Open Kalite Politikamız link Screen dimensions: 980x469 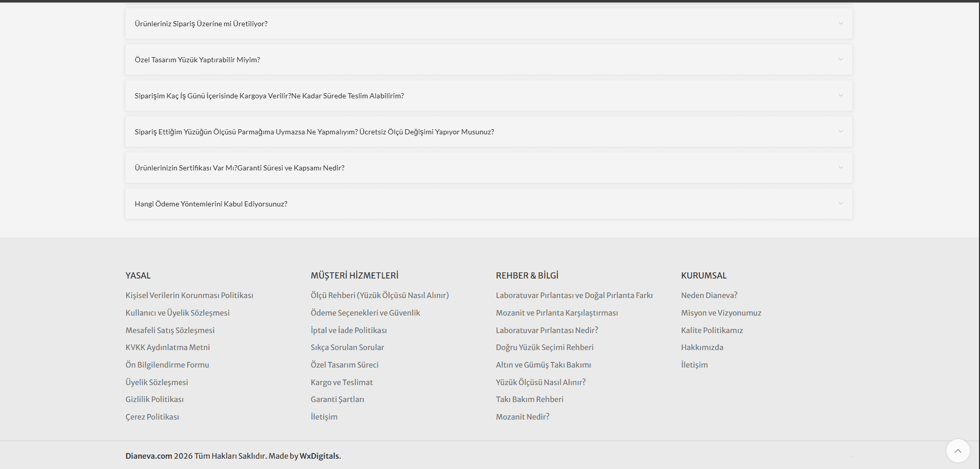click(x=712, y=331)
